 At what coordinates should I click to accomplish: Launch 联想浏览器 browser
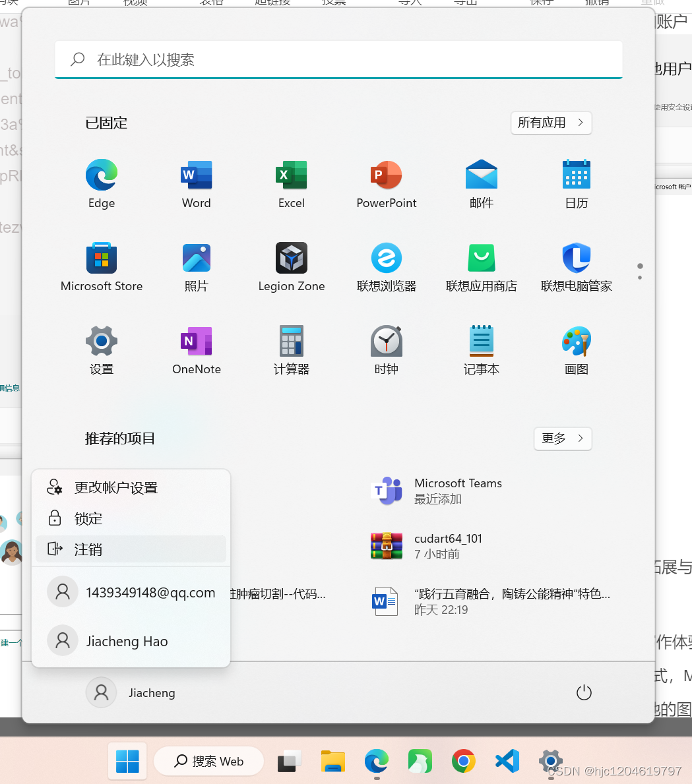pos(387,266)
